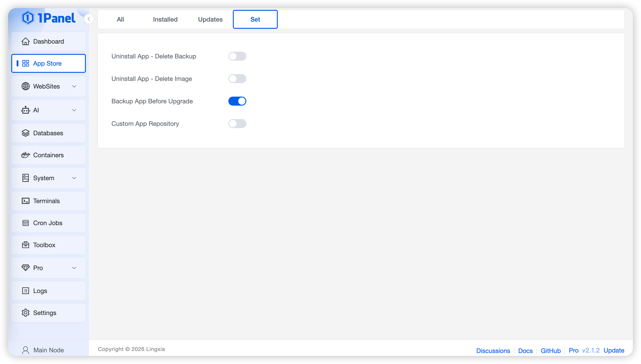Turn on Custom App Repository switch
The width and height of the screenshot is (641, 364).
tap(237, 124)
